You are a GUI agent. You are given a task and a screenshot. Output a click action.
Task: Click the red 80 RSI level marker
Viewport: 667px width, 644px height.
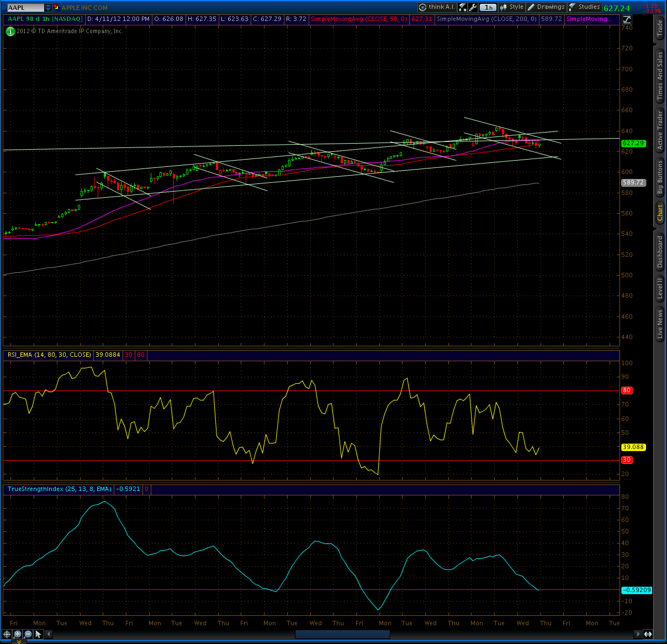627,390
